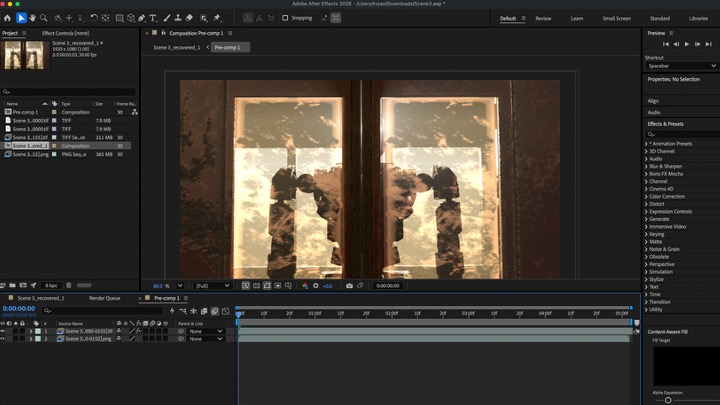
Task: Click the composition mini-flowchart icon in timeline
Action: click(183, 311)
